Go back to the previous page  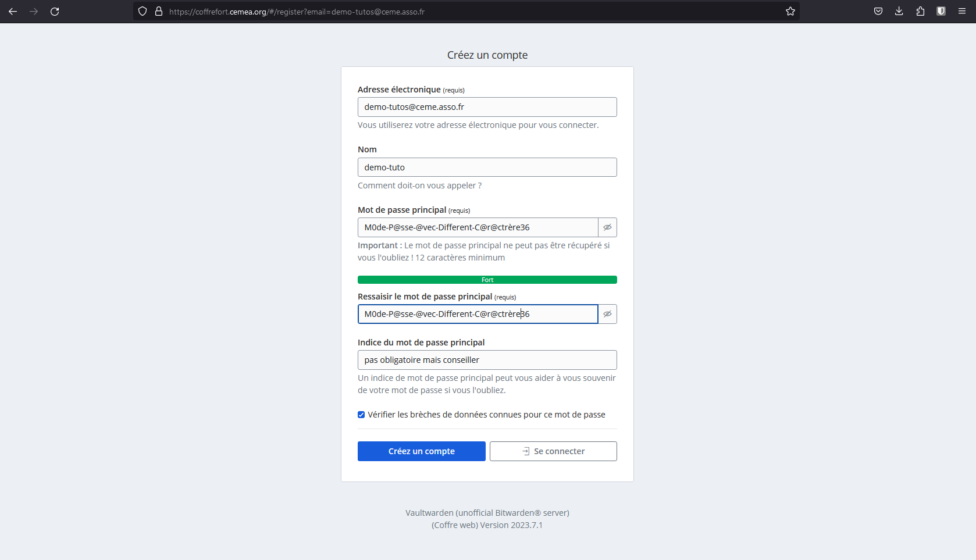pos(13,11)
